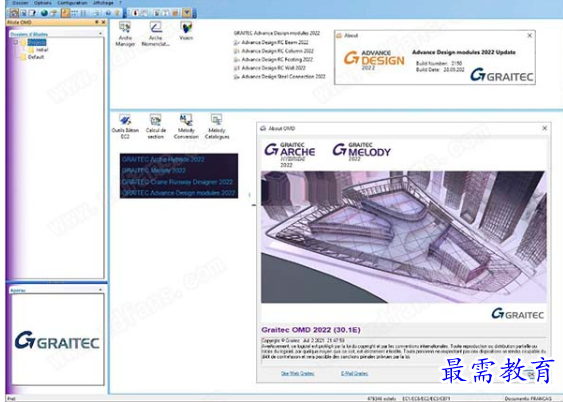This screenshot has height=402, width=563.
Task: Launch the Vision module
Action: 186,31
